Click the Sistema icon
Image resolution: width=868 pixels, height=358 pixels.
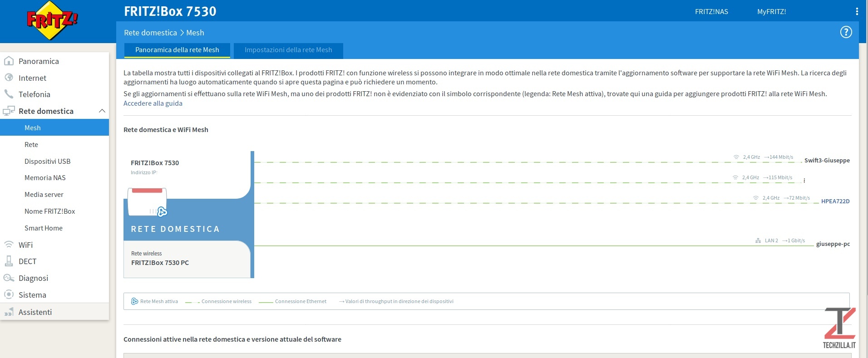click(x=9, y=294)
